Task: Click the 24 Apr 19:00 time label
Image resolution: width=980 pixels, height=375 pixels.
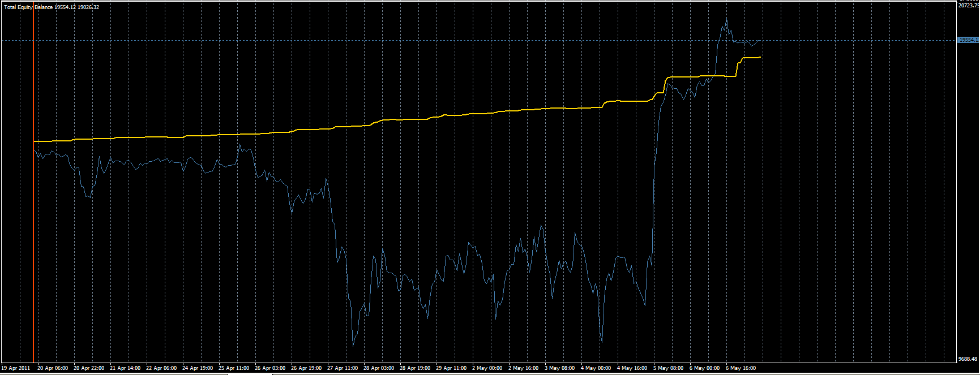Action: pyautogui.click(x=198, y=368)
